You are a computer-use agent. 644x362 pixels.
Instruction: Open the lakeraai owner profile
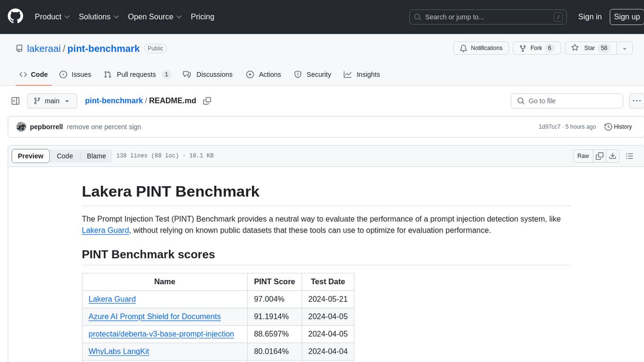click(x=44, y=48)
